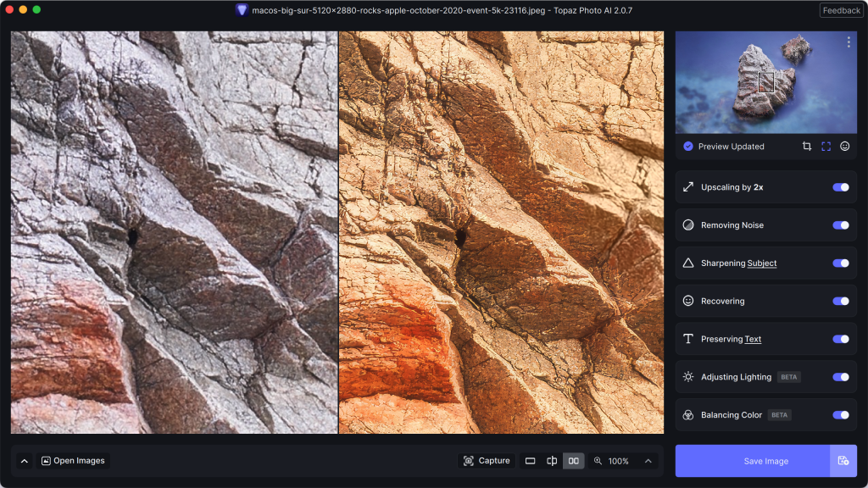This screenshot has height=488, width=868.
Task: Open the Feedback panel in the title bar
Action: 840,9
